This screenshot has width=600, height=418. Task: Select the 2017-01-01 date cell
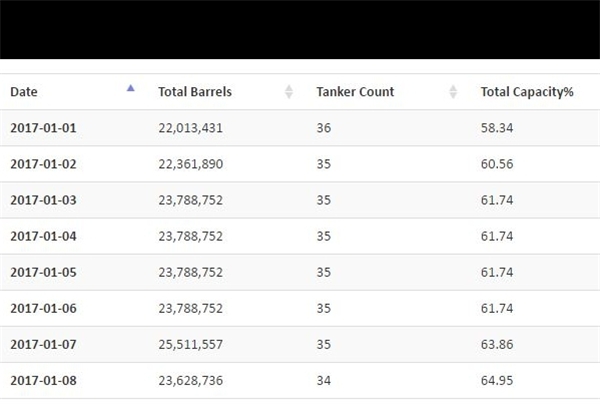[43, 128]
